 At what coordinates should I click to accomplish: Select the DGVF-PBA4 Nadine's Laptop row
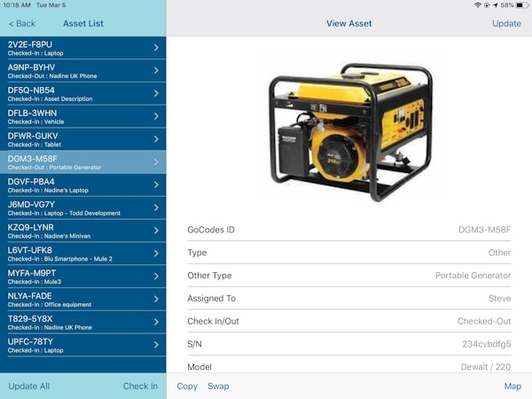coord(80,184)
